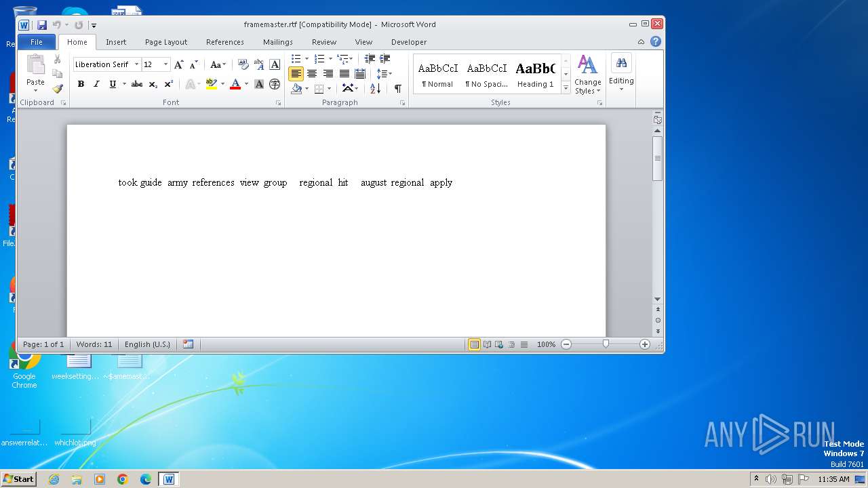Insert enclosed character formatting
868x488 pixels.
point(275,84)
